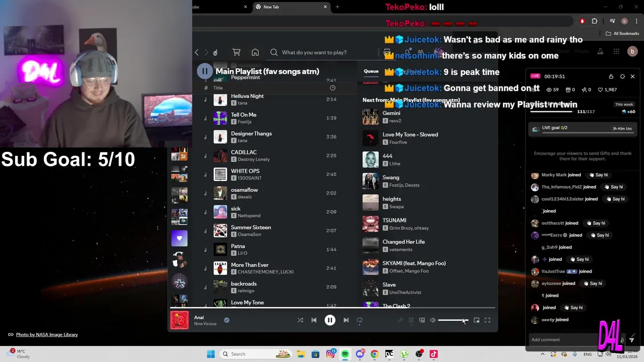
Task: Select 444 by Lithe in queue
Action: pos(428,160)
